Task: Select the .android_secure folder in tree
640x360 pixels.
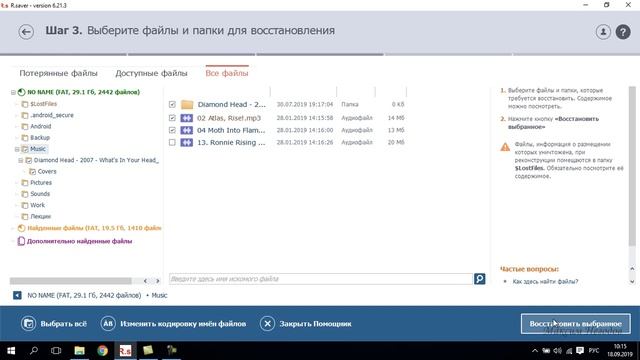Action: pyautogui.click(x=52, y=115)
